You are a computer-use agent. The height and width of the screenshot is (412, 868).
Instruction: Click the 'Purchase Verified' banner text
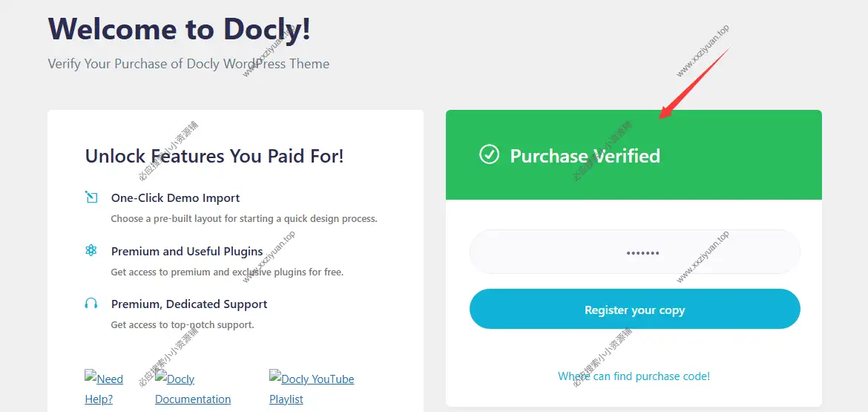[x=585, y=156]
